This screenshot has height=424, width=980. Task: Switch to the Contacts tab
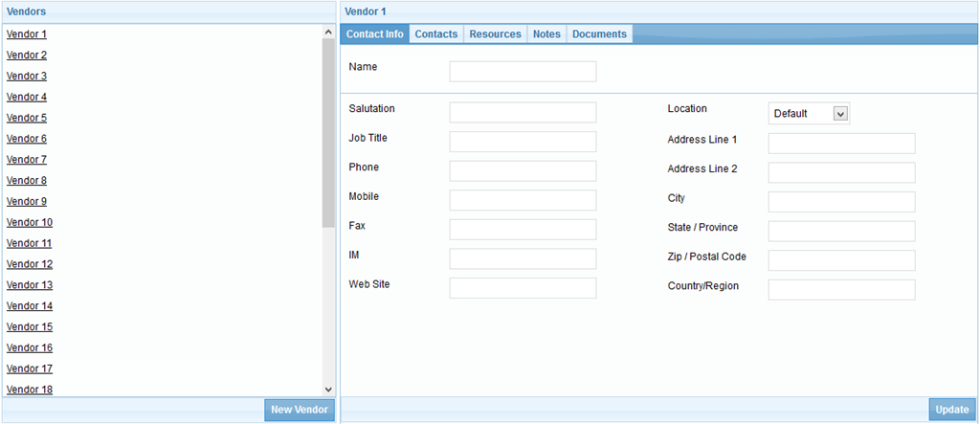(435, 34)
